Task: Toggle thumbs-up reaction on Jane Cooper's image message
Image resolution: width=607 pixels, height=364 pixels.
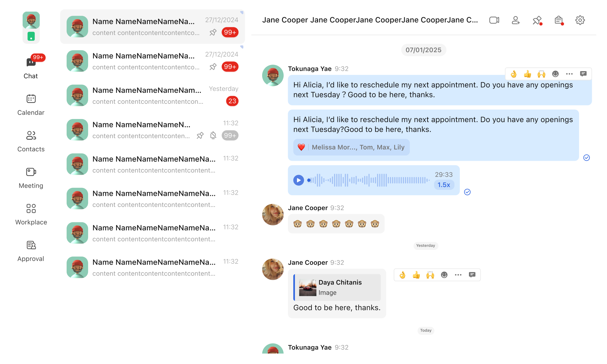Action: click(416, 275)
